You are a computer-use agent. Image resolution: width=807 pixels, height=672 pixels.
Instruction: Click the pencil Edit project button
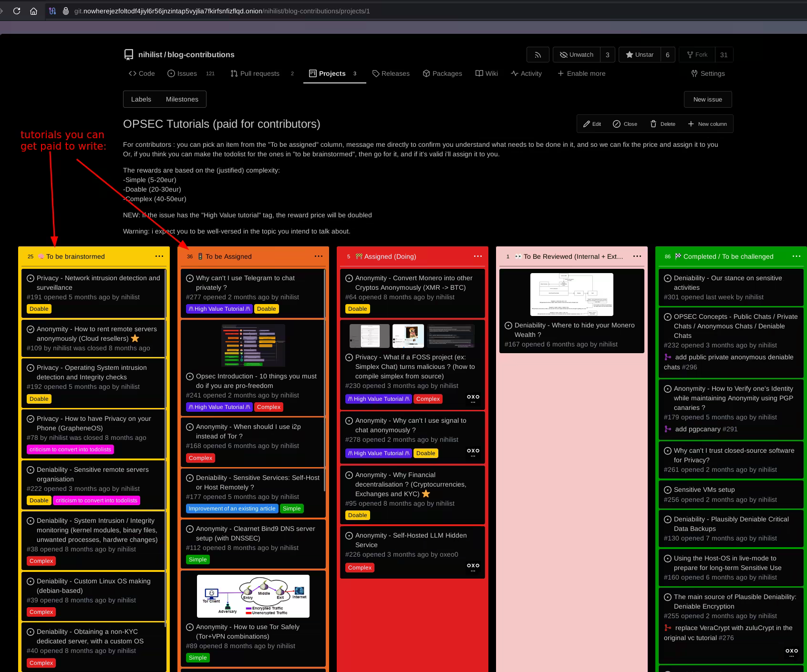click(x=592, y=124)
